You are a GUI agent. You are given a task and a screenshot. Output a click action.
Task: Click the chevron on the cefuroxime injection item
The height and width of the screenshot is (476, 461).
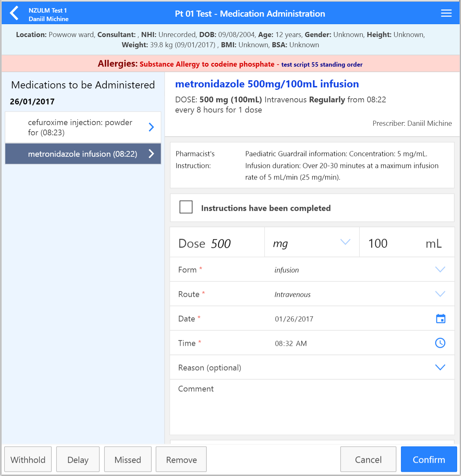pyautogui.click(x=151, y=127)
